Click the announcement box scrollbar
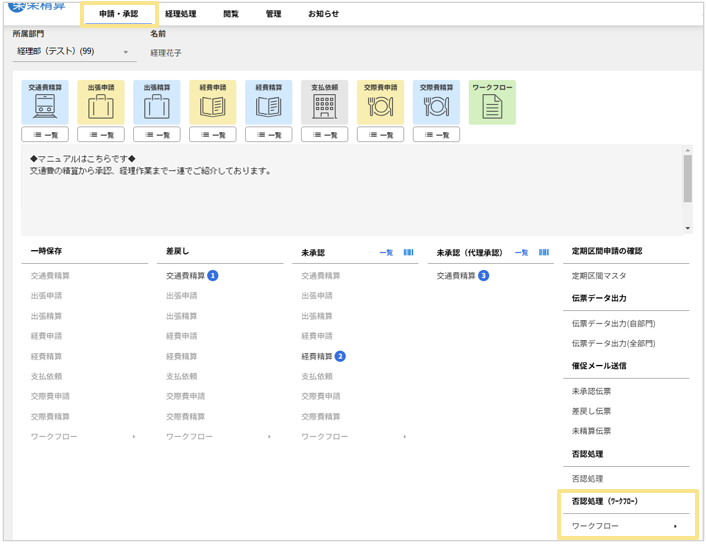 click(x=687, y=180)
